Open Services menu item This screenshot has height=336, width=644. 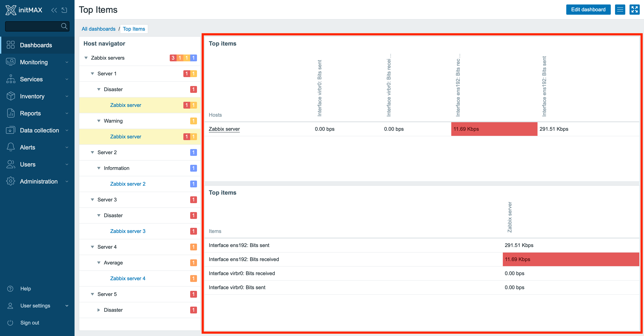[x=37, y=79]
